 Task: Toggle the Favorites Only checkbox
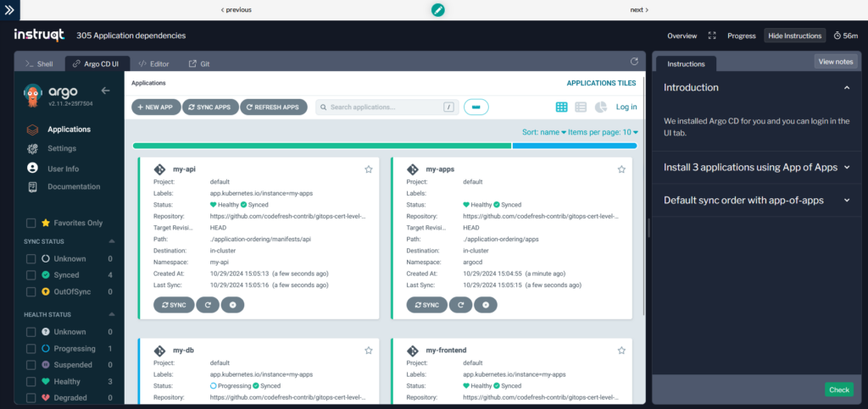pos(31,223)
